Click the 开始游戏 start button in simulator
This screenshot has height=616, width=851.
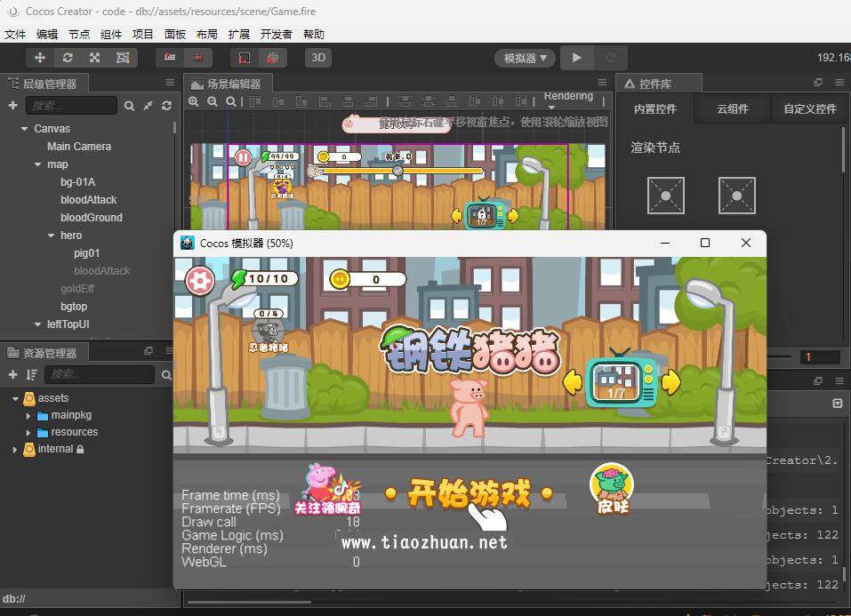(469, 493)
